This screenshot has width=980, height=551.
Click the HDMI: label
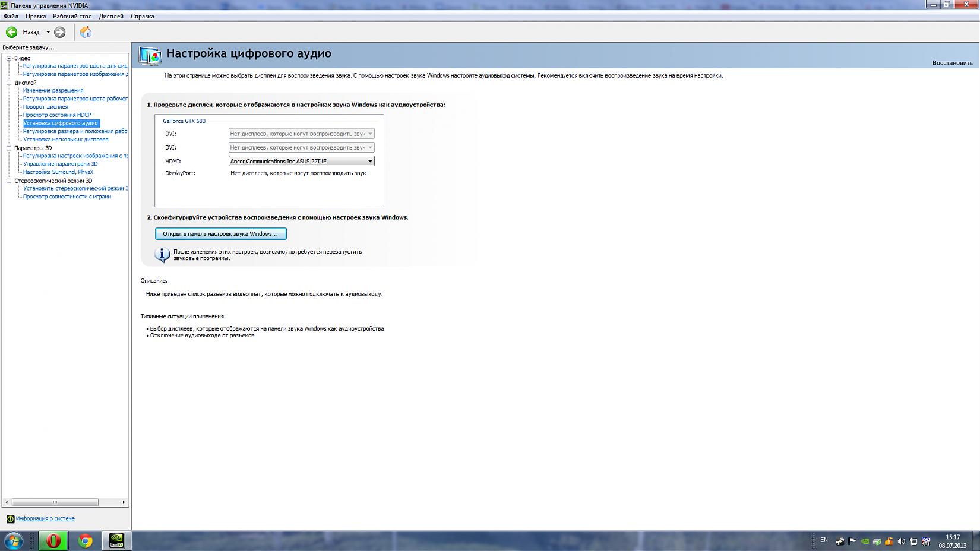tap(173, 161)
